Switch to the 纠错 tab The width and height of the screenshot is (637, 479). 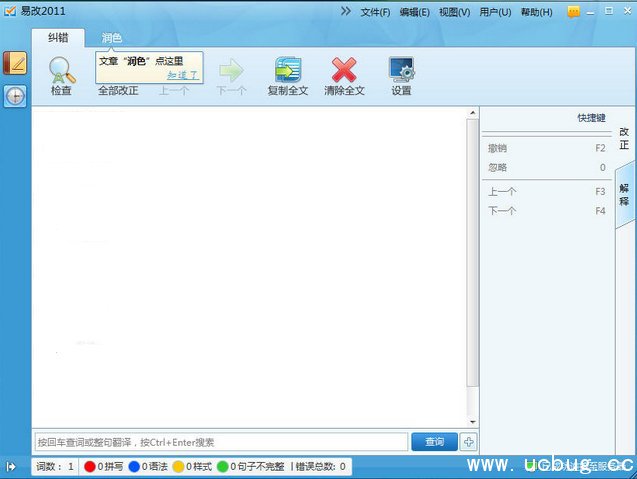click(58, 38)
